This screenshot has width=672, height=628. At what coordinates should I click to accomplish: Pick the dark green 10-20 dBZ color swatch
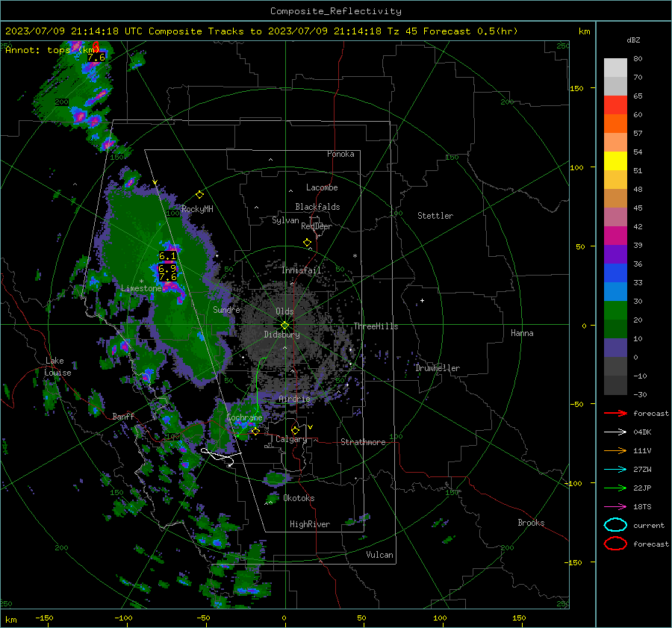pos(615,329)
